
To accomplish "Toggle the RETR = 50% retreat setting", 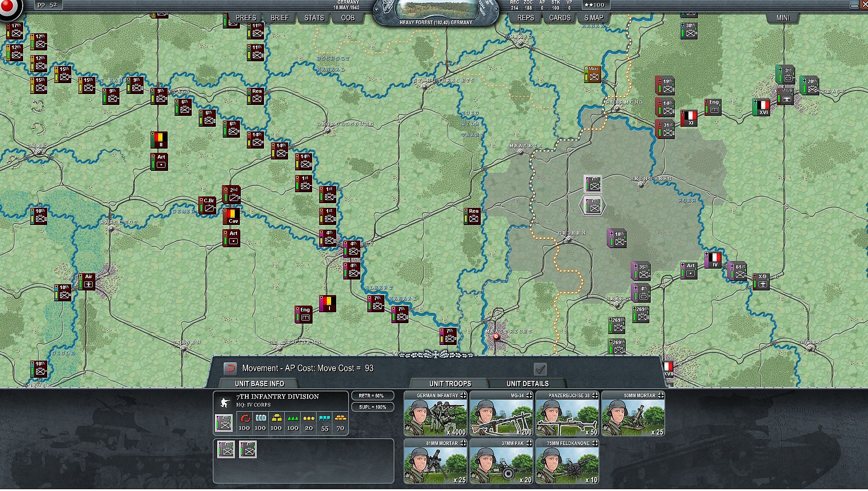I will pyautogui.click(x=372, y=396).
